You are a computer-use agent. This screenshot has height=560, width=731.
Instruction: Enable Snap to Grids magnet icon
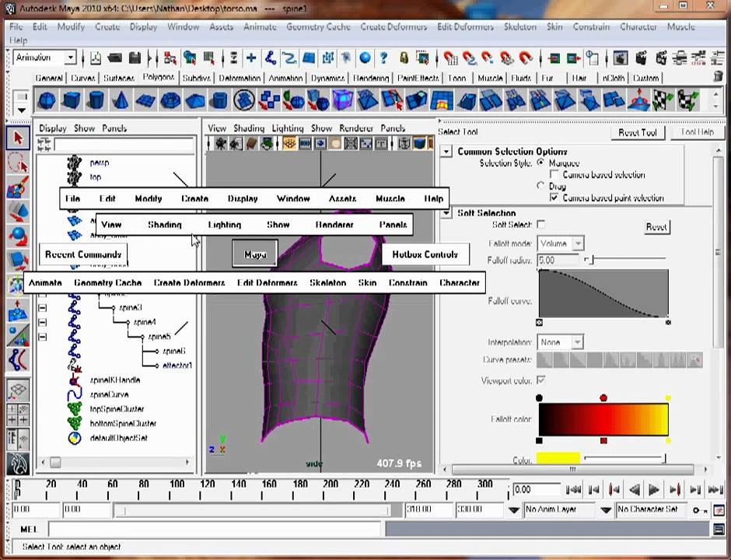pos(450,58)
